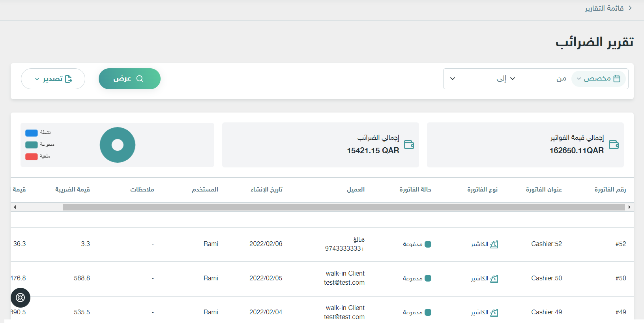Viewport: 644px width, 323px height.
Task: Click the horizontal scrollbar left arrow
Action: pyautogui.click(x=15, y=207)
